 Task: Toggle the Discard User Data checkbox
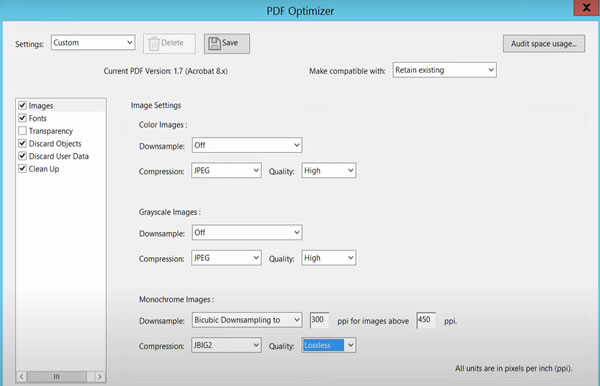(x=23, y=156)
